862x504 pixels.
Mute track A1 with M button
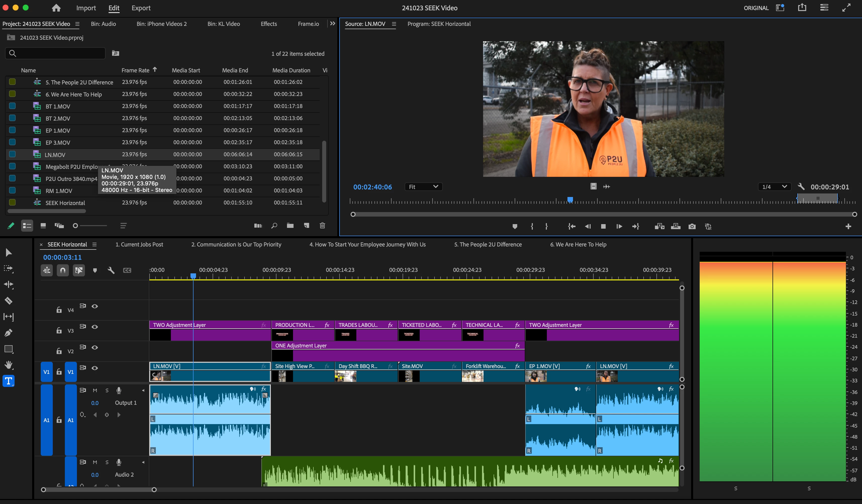95,390
